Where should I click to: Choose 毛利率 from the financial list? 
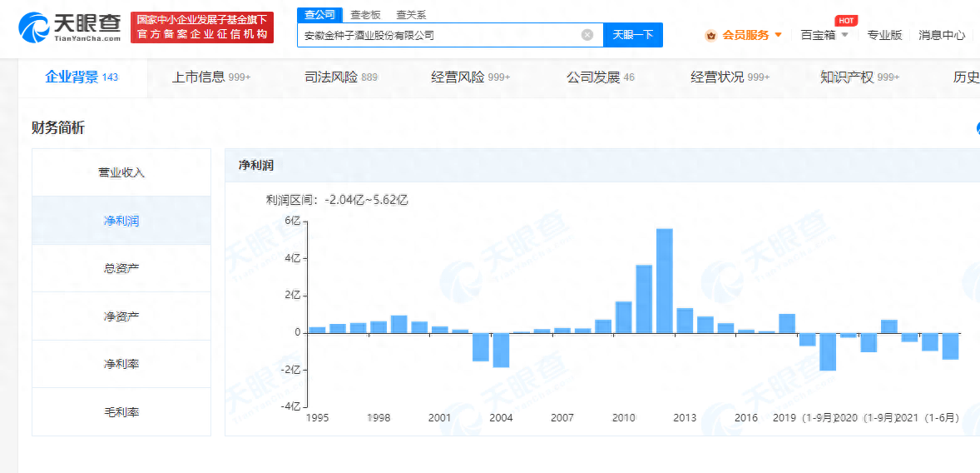[x=121, y=411]
